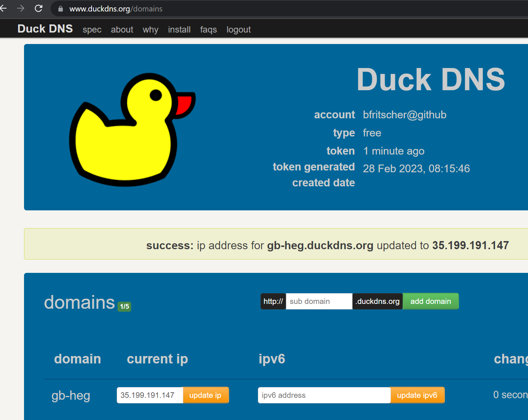Click into the ipv6 address field
Image resolution: width=528 pixels, height=420 pixels.
(324, 395)
